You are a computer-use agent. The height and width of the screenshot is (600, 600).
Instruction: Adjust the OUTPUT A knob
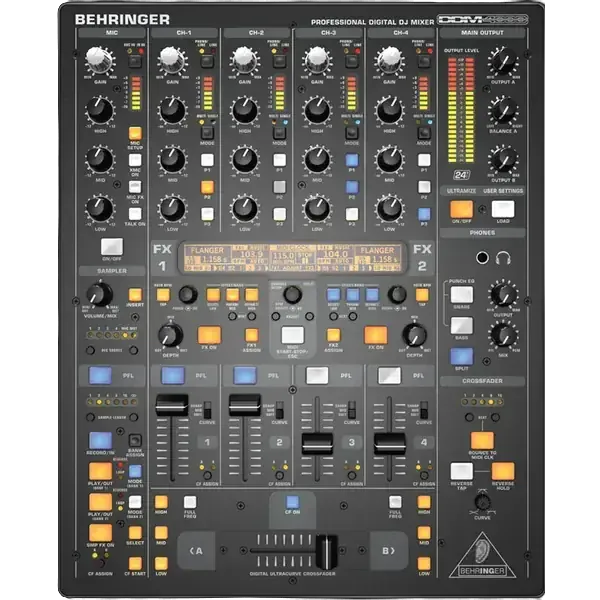point(503,61)
